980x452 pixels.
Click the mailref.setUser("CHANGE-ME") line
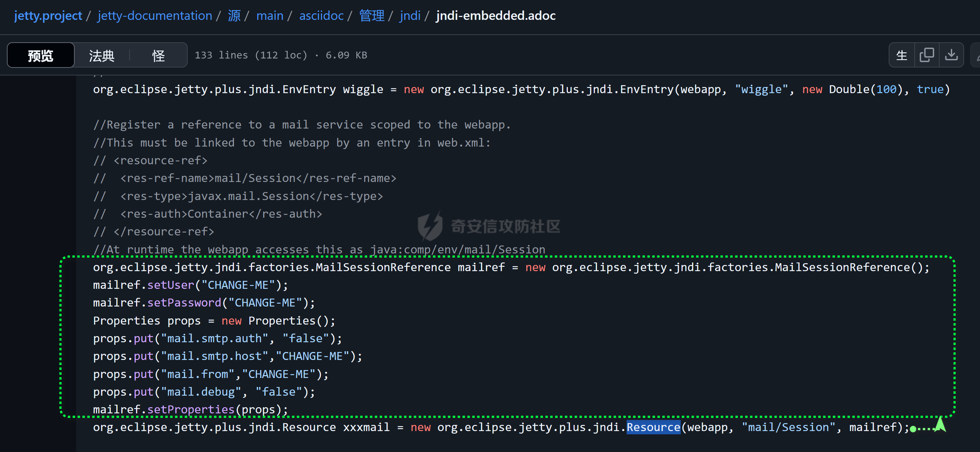[x=191, y=285]
